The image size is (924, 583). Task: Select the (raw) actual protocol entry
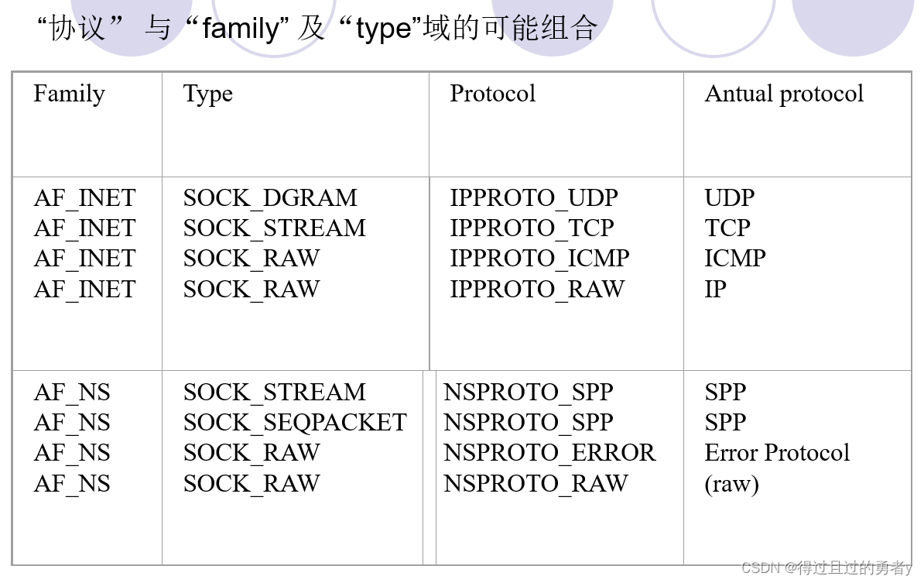click(731, 484)
